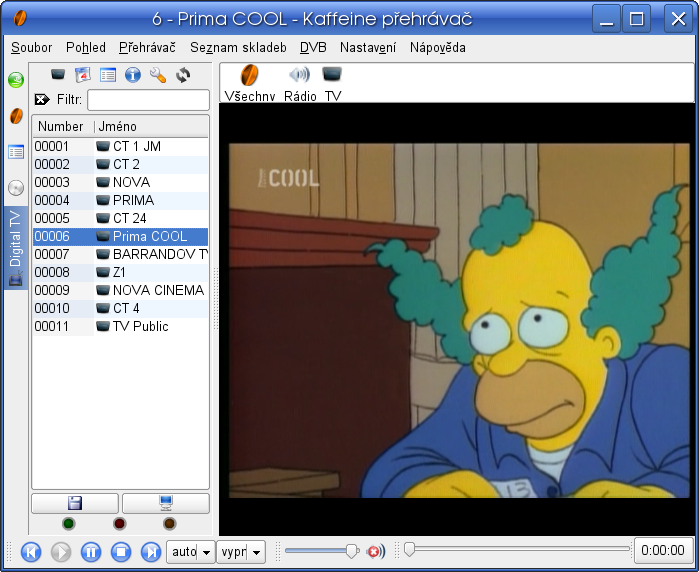Click the green start-page sidebar icon
Screen dimensions: 699x572
click(x=16, y=80)
